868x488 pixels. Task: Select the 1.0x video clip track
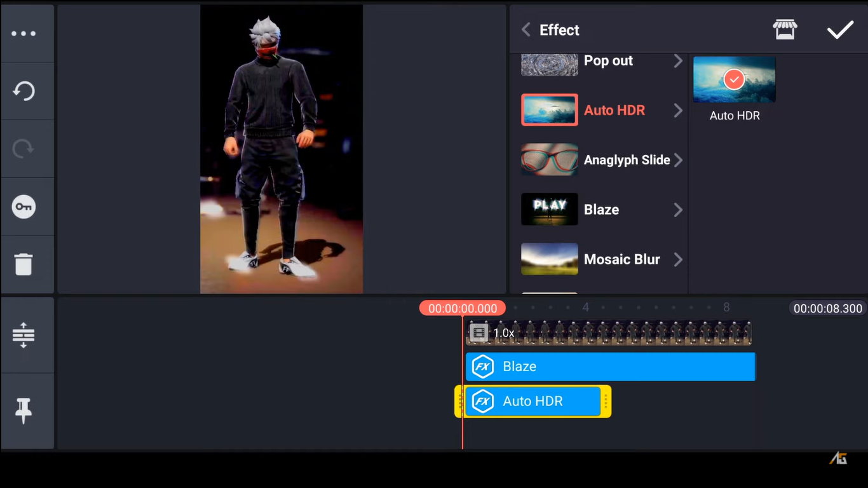[x=609, y=333]
